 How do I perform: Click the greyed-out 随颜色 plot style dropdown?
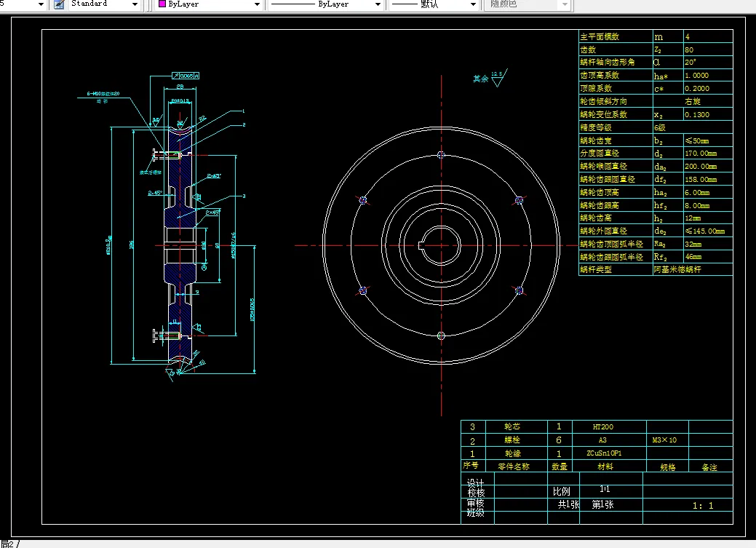(x=528, y=4)
